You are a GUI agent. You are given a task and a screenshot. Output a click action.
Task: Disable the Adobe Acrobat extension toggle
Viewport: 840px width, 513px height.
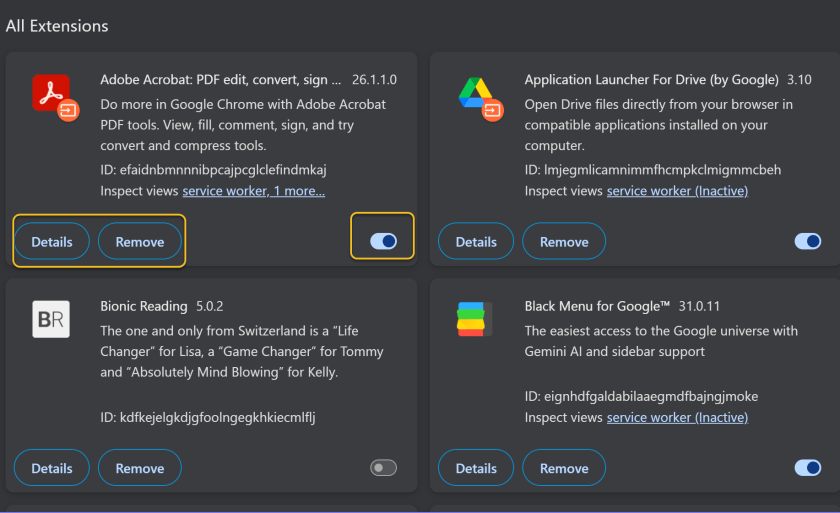(383, 241)
